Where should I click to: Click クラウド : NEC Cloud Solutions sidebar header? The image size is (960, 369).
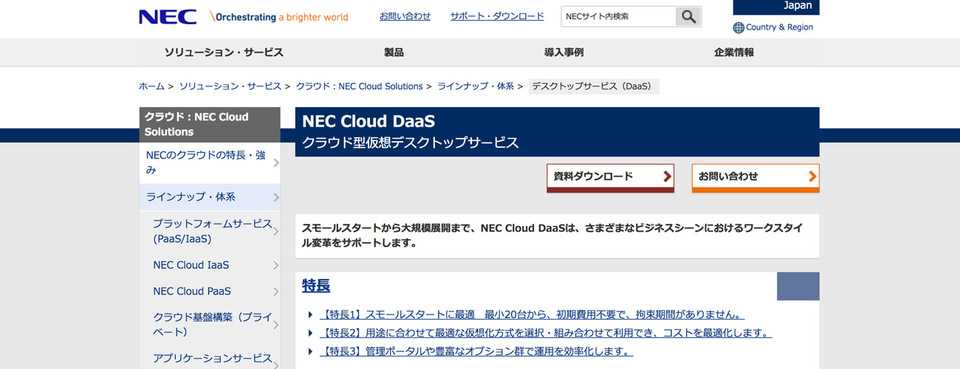[x=209, y=124]
